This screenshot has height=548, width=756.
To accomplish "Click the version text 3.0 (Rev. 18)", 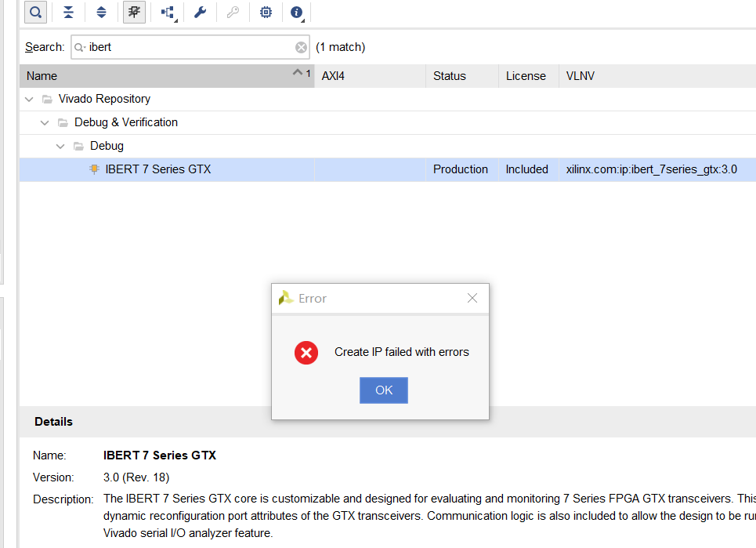I will click(136, 477).
